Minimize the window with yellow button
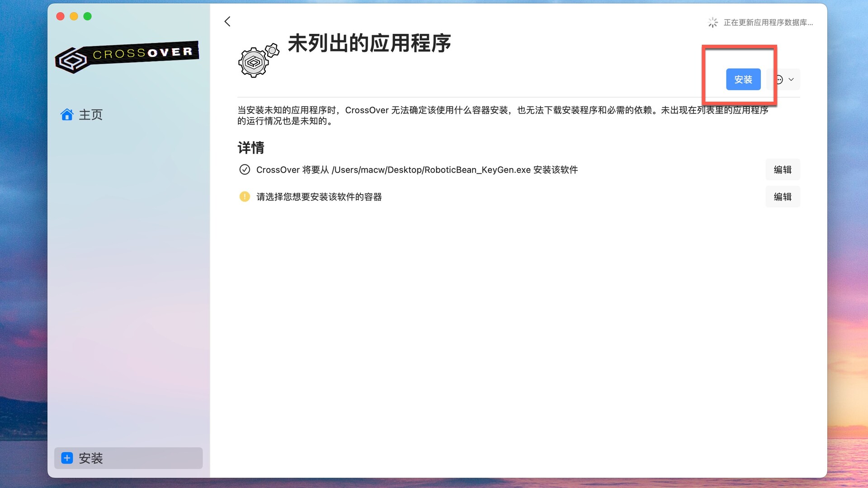The height and width of the screenshot is (488, 868). tap(74, 16)
